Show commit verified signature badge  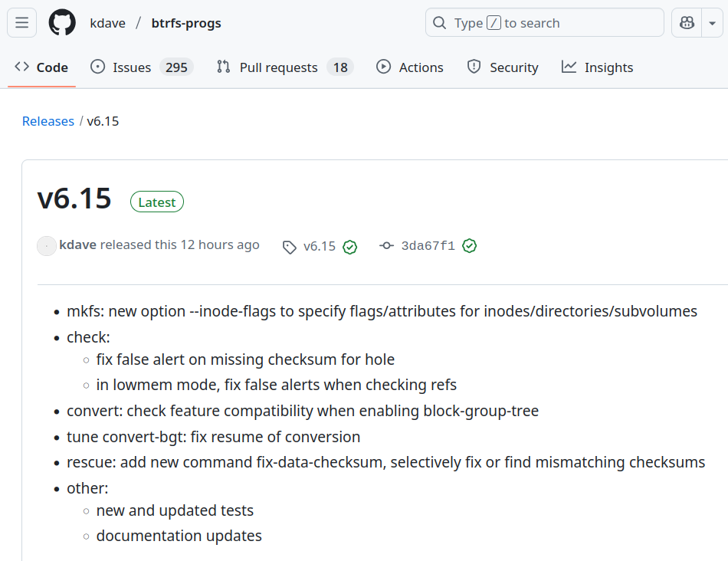pyautogui.click(x=470, y=246)
